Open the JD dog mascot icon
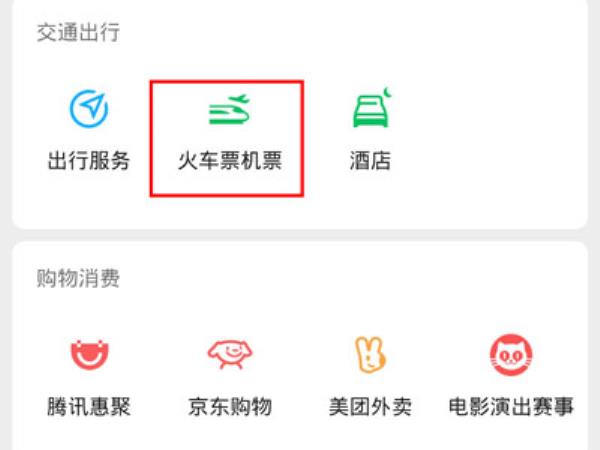Image resolution: width=600 pixels, height=450 pixels. (230, 354)
